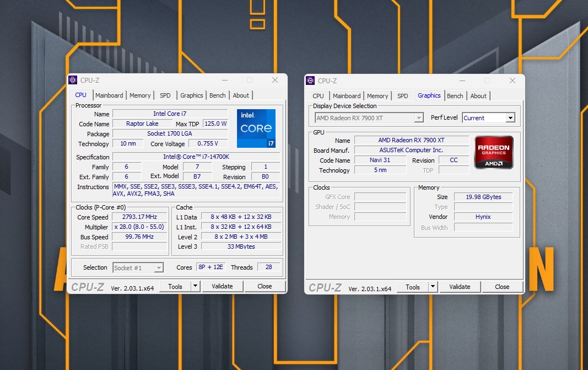
Task: Select the Bench tab in left window
Action: (217, 95)
